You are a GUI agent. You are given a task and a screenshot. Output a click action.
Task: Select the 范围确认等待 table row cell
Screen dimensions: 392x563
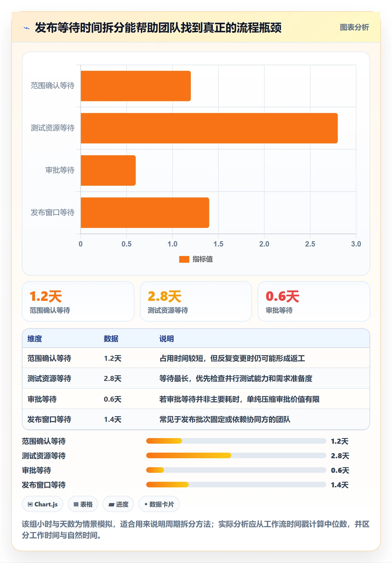click(49, 358)
